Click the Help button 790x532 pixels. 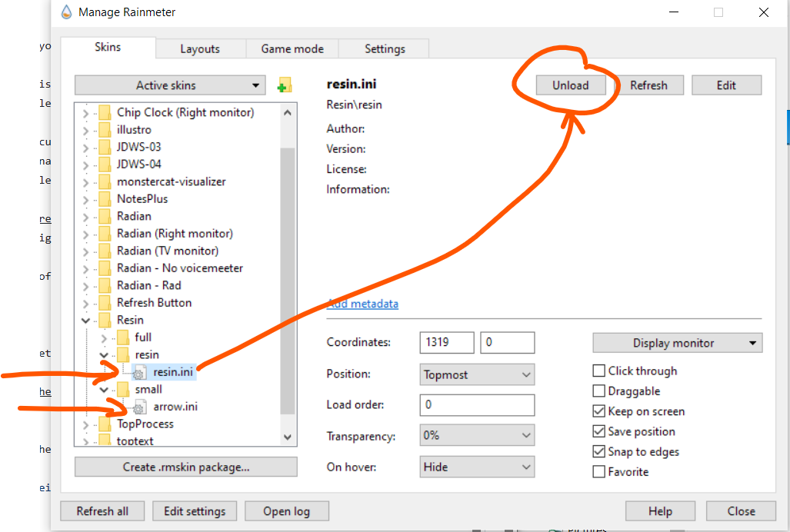[x=661, y=511]
